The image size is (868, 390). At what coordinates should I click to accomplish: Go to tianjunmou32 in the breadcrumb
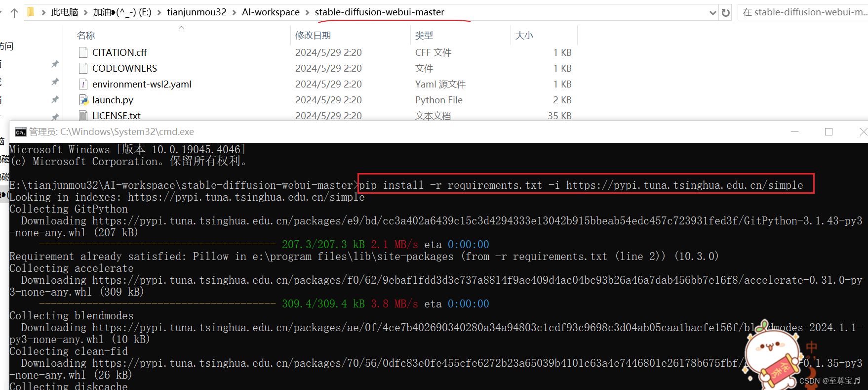pyautogui.click(x=197, y=12)
